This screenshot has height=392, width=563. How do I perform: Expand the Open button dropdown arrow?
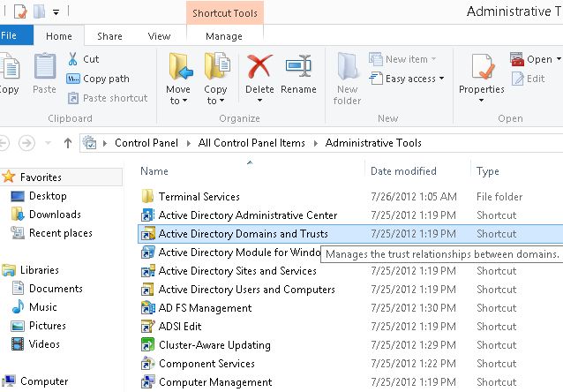[x=558, y=60]
